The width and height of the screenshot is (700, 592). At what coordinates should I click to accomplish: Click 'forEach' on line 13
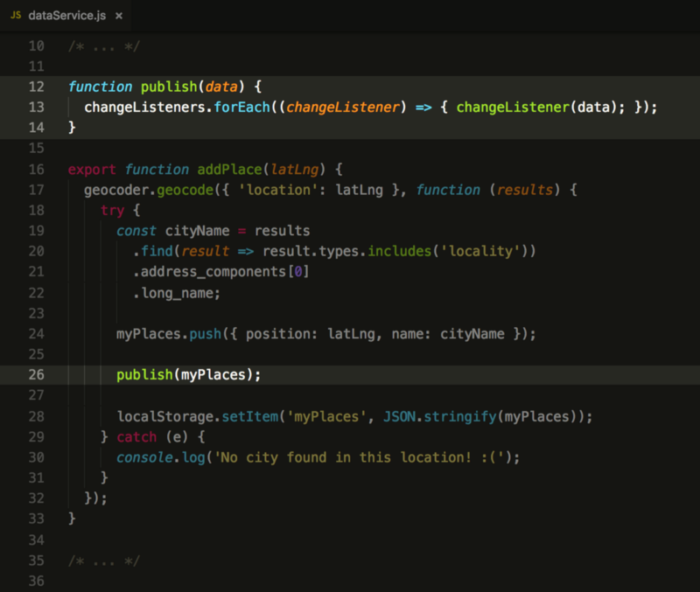241,108
